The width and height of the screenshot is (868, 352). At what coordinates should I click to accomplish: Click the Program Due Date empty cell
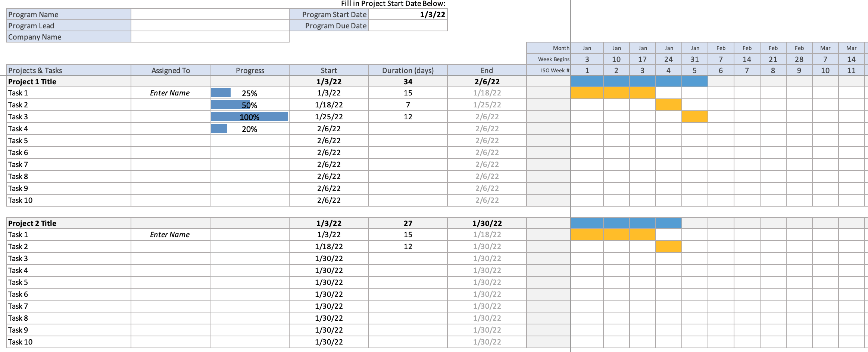tap(407, 25)
